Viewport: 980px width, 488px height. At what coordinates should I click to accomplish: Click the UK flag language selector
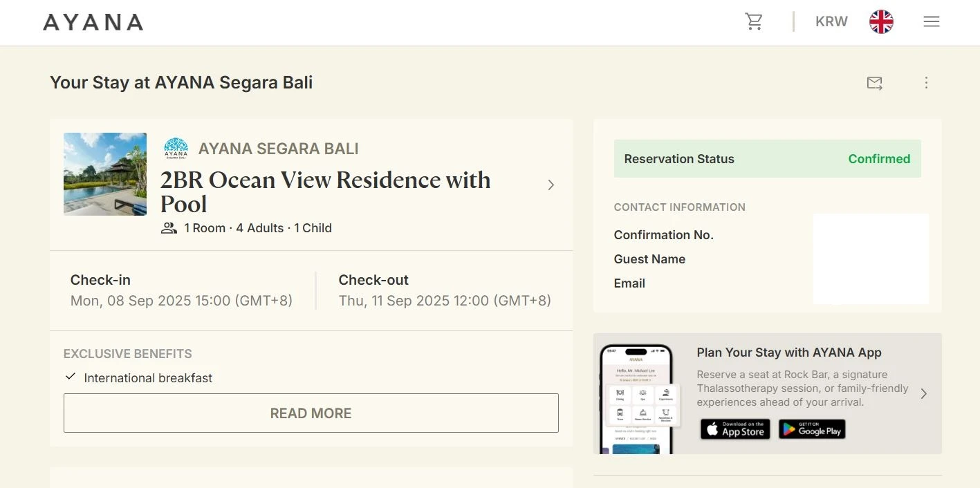pos(881,21)
